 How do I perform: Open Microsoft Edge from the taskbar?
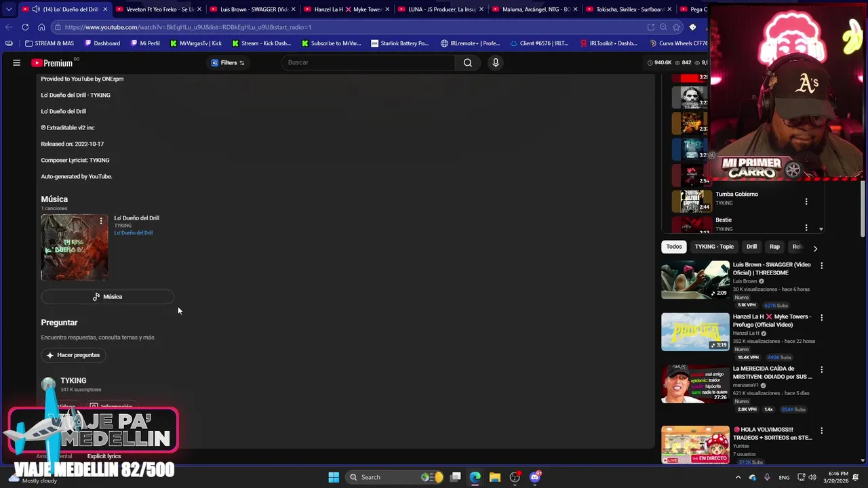pyautogui.click(x=475, y=477)
